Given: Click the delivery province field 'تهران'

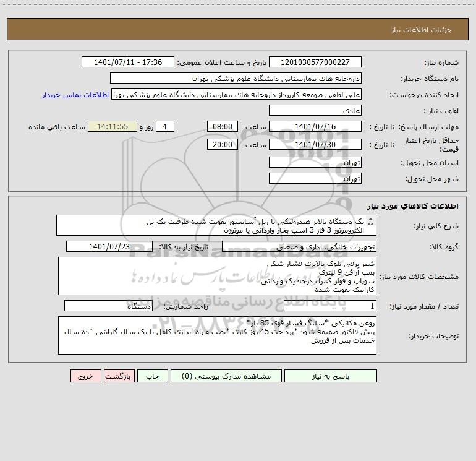Looking at the screenshot, I should (x=315, y=162).
